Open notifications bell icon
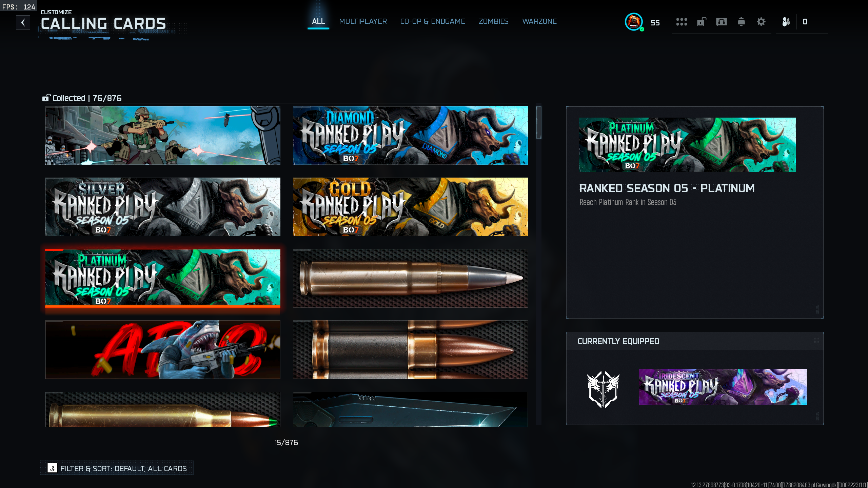The width and height of the screenshot is (868, 488). point(741,22)
